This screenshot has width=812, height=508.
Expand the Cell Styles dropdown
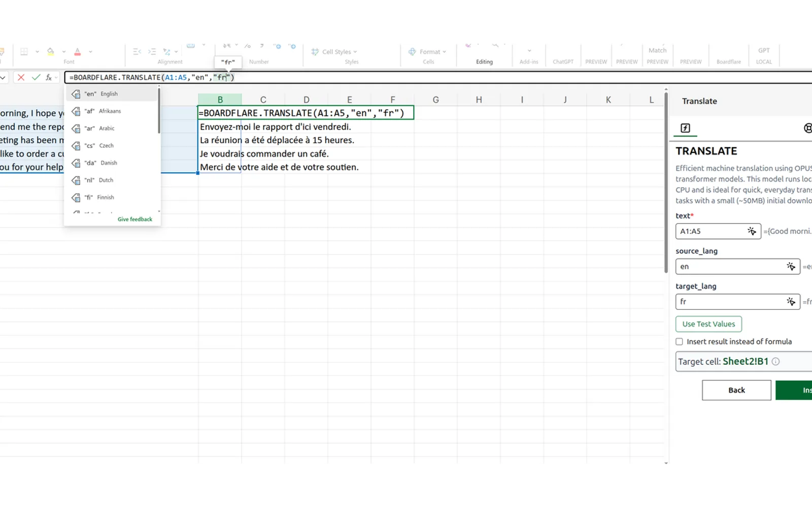[x=355, y=52]
